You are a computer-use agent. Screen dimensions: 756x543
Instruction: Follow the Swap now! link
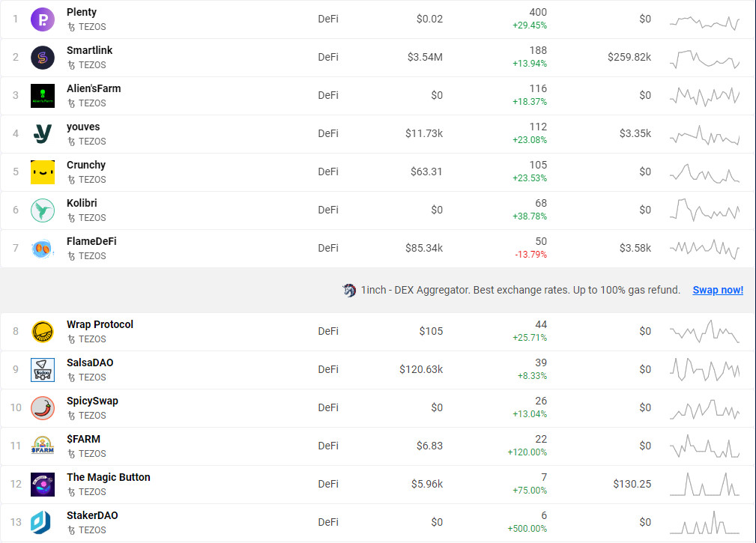[718, 290]
